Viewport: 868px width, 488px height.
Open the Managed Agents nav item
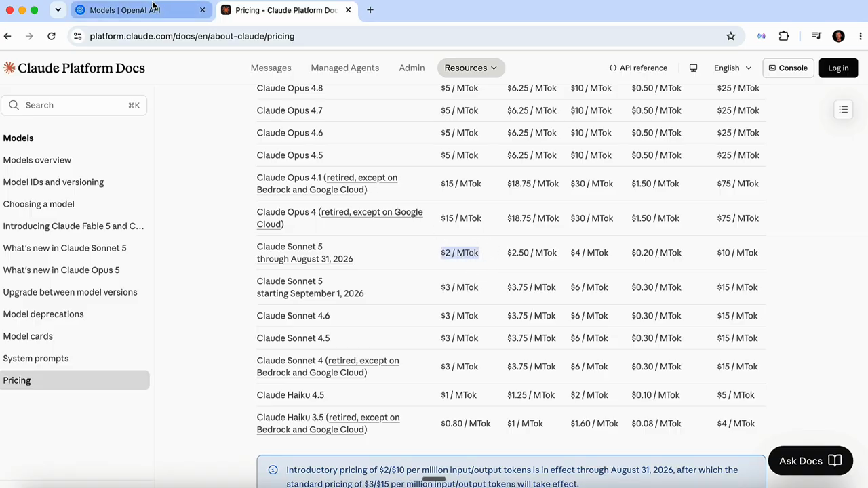(x=344, y=68)
